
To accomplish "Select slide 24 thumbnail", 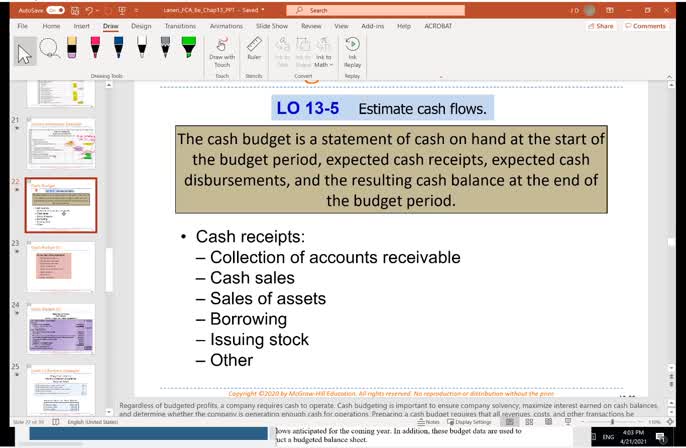I will tap(61, 329).
